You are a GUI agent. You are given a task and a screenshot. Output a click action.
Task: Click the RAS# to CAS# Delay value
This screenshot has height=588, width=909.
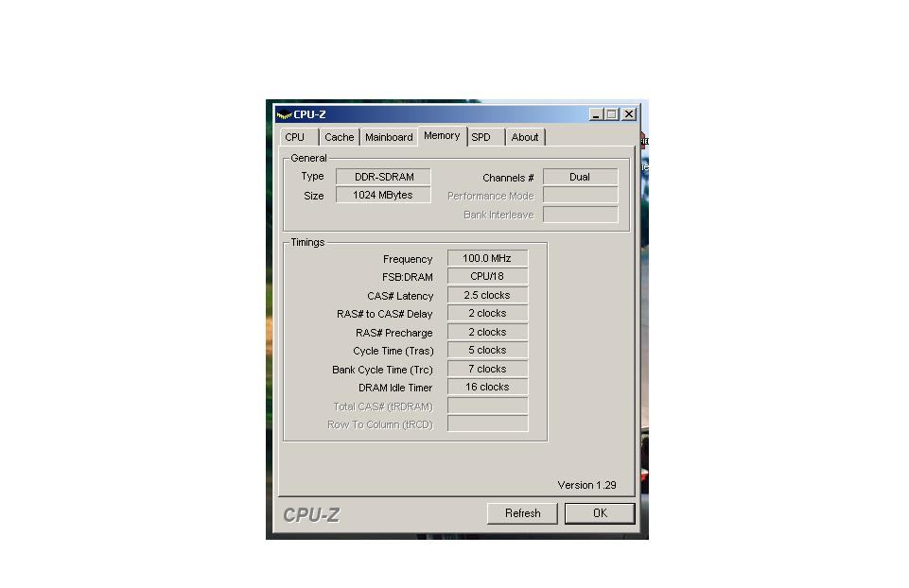point(487,314)
